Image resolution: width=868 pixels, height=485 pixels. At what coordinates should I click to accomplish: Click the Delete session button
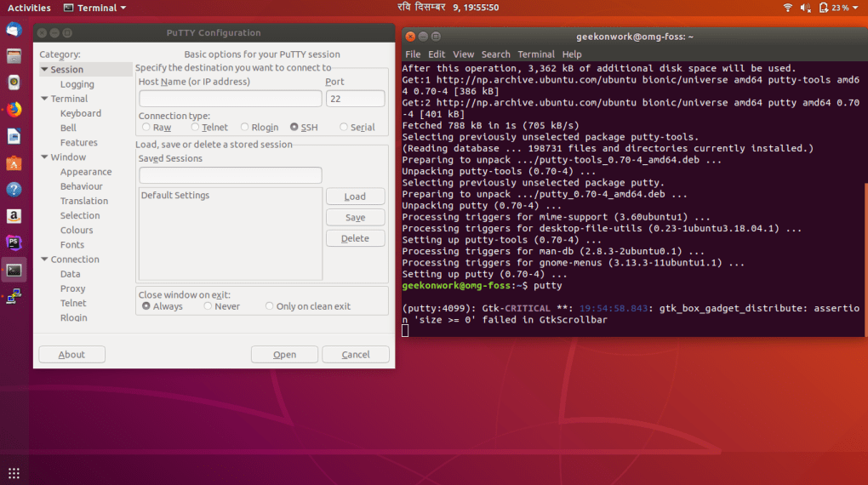coord(355,238)
